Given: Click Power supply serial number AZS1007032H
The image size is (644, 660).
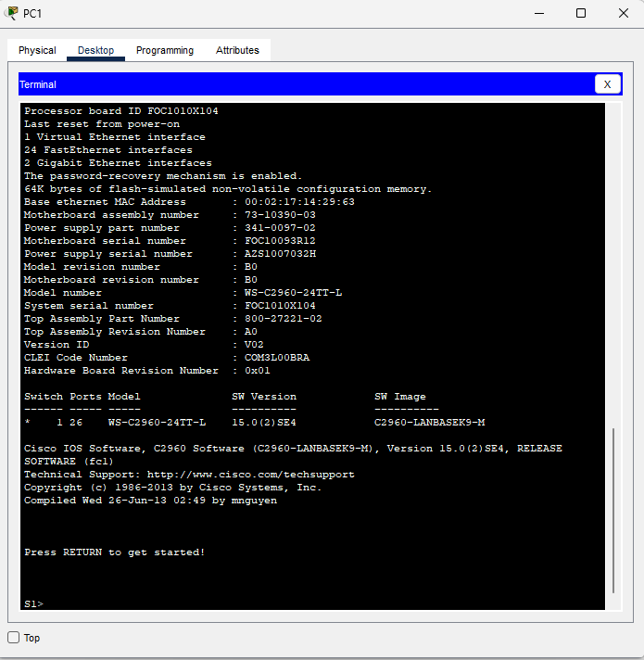Looking at the screenshot, I should [x=280, y=254].
